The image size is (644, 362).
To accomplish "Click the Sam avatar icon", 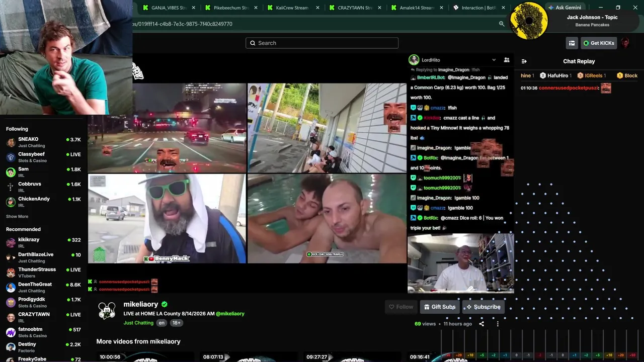I will (11, 172).
